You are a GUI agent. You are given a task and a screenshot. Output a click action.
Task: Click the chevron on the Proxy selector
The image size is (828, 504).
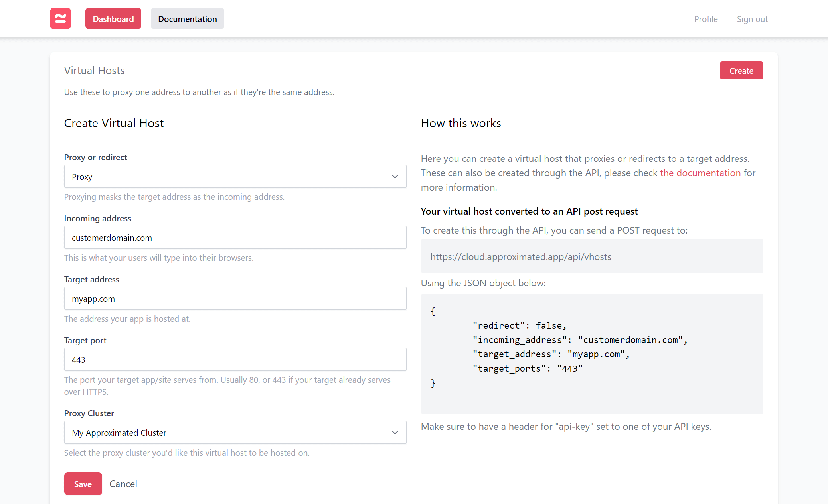(395, 176)
